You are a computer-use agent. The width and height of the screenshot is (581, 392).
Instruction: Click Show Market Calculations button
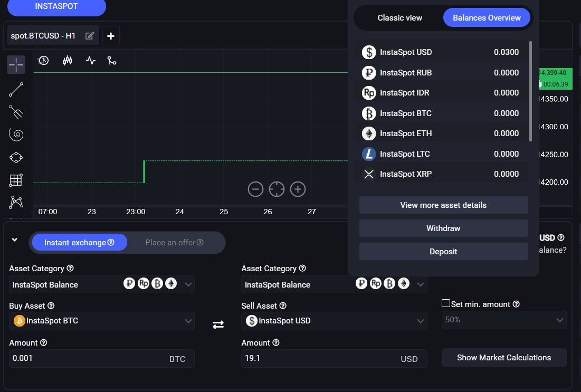[x=504, y=358]
